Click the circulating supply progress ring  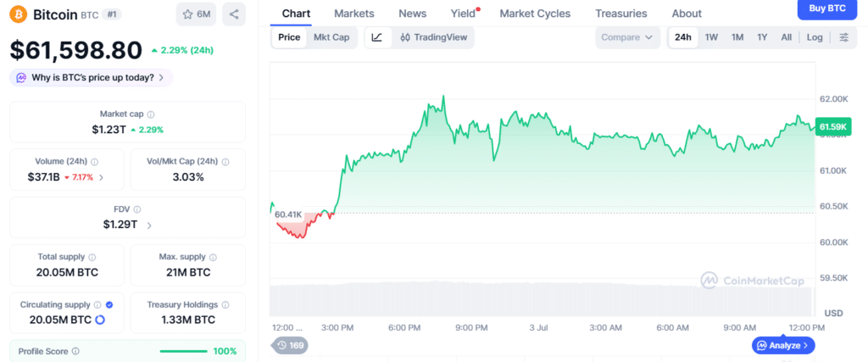tap(100, 320)
